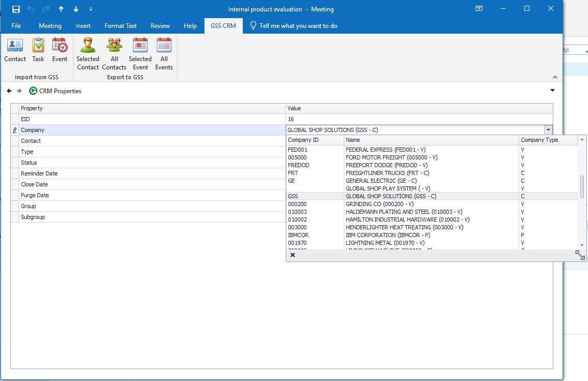Open the CRM Properties pane options dropdown

click(x=552, y=91)
